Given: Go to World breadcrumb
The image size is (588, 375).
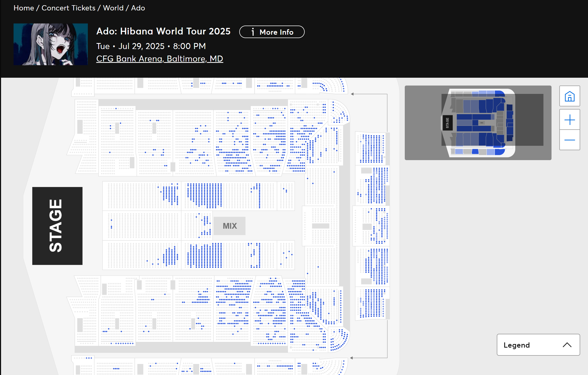Looking at the screenshot, I should [113, 8].
